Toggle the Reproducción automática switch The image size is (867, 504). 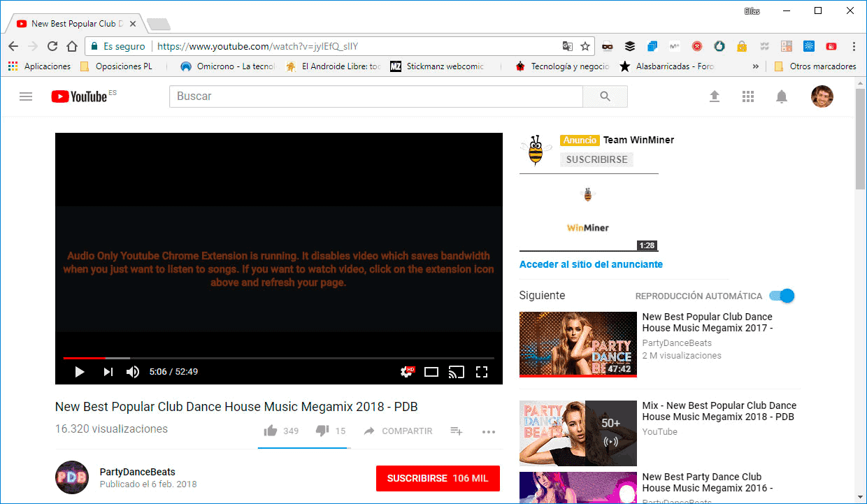tap(782, 296)
